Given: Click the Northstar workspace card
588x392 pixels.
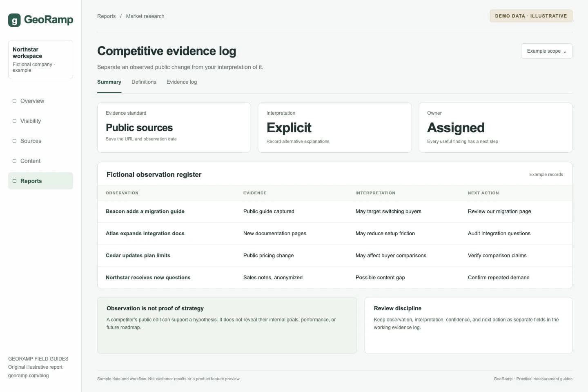Looking at the screenshot, I should coord(40,60).
